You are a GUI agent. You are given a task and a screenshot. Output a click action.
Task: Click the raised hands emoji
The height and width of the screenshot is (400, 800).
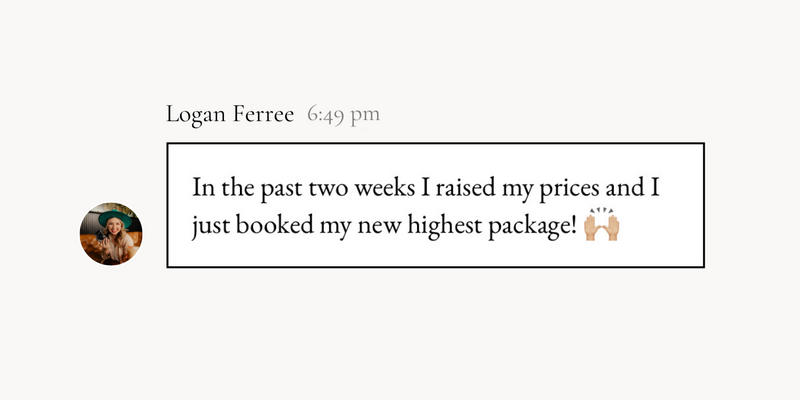[x=602, y=224]
